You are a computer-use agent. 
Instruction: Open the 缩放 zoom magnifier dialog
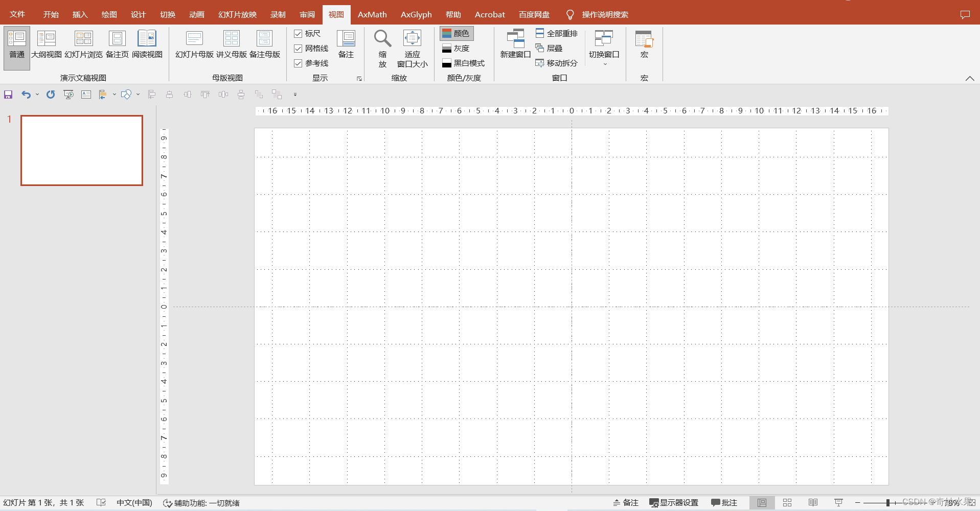click(382, 49)
